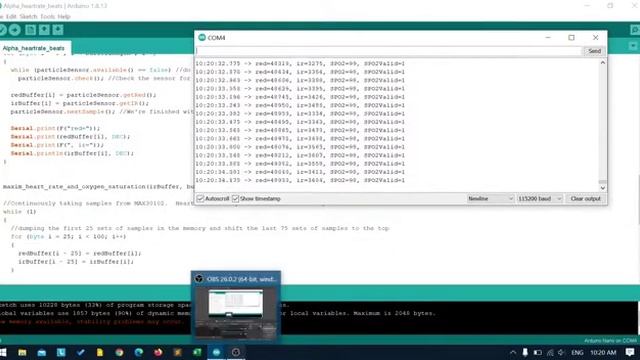Click the maxim_heart_rate_and_oxygen_saturation code line

click(x=98, y=187)
